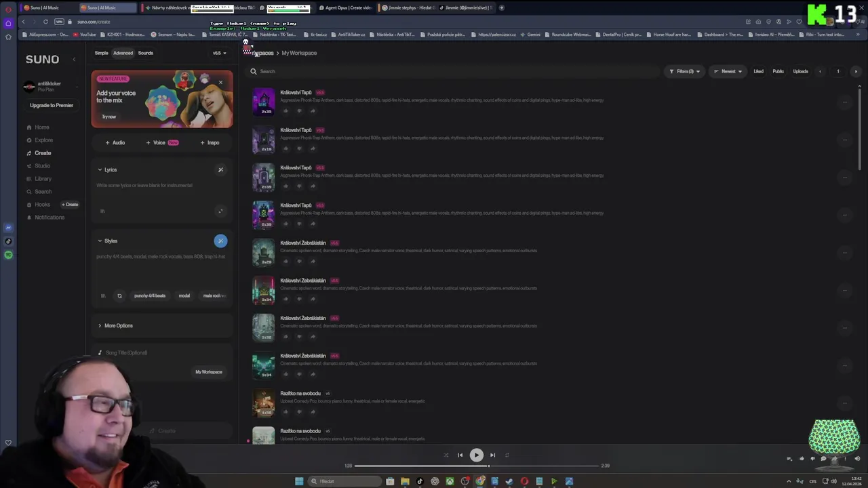This screenshot has width=868, height=488.
Task: Collapse the Lyrics section
Action: pos(107,170)
